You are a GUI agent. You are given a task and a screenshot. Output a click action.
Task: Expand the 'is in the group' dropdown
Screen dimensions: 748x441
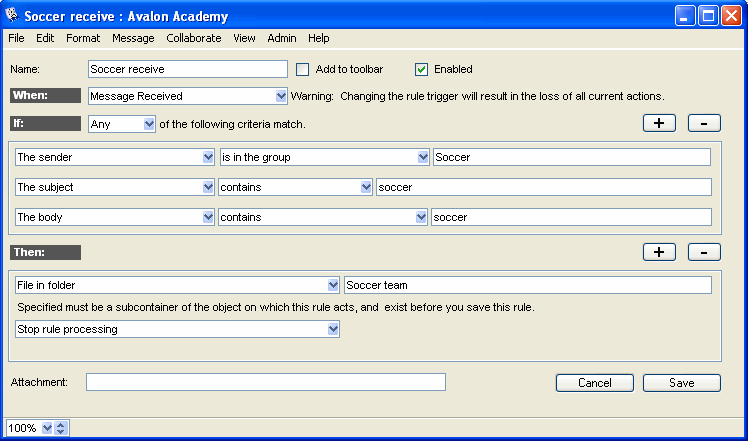click(423, 157)
